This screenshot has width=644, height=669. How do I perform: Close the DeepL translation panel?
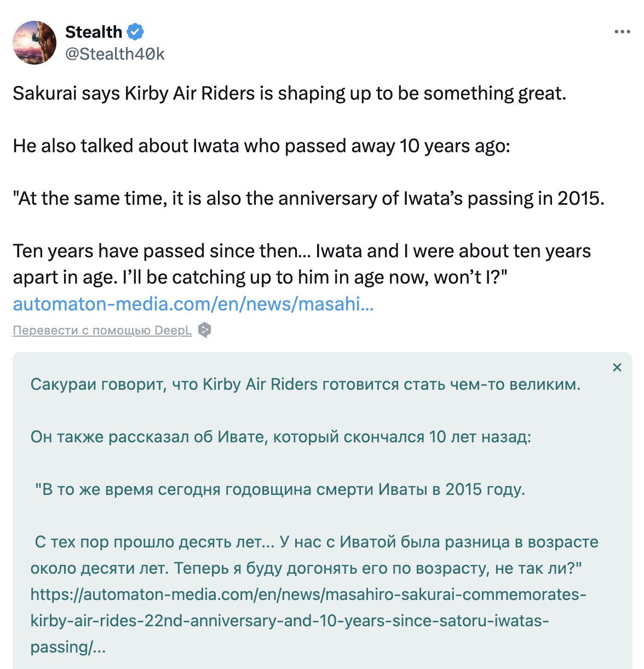click(617, 367)
